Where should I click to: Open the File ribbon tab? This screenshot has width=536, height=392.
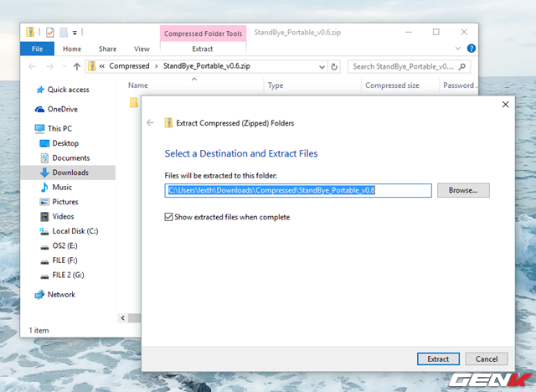[37, 49]
